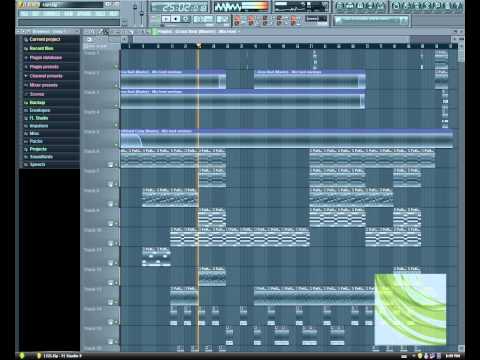Select the Track 13 label
This screenshot has height=360, width=480.
click(93, 289)
